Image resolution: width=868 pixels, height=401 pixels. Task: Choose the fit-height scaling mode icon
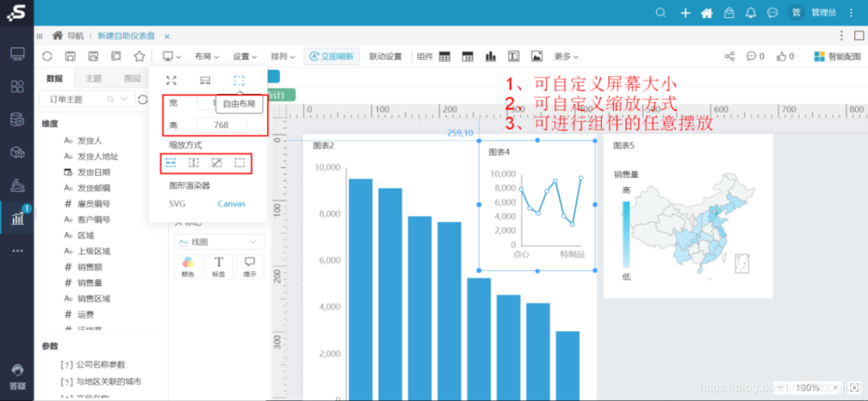[194, 163]
